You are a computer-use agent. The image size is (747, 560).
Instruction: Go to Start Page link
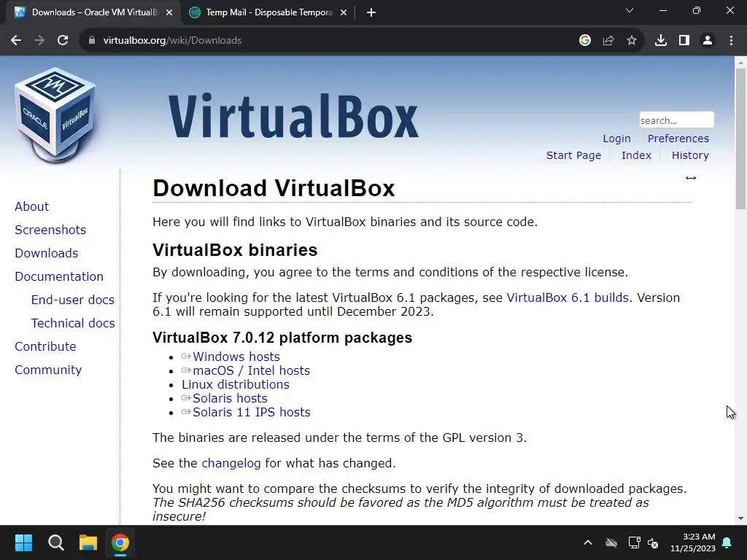click(573, 155)
